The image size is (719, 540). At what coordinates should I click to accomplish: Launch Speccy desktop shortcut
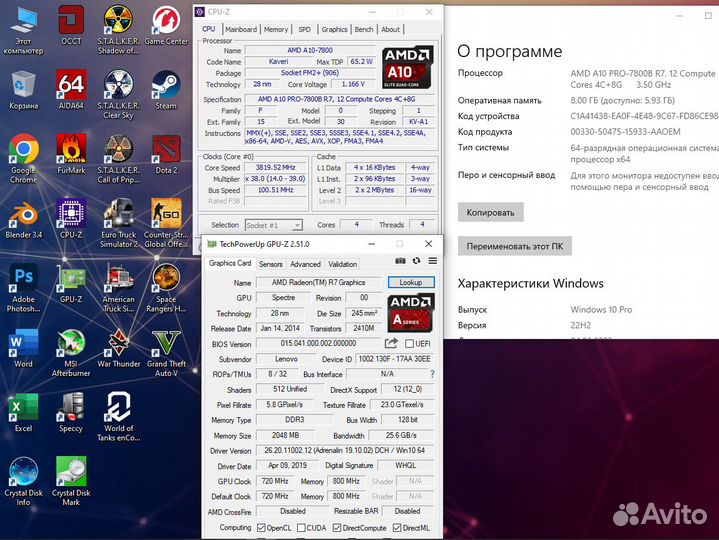point(71,413)
